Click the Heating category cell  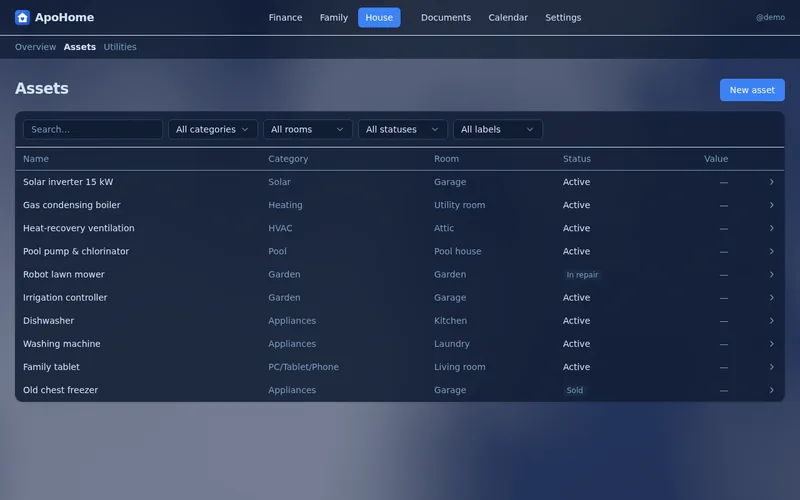click(x=285, y=205)
